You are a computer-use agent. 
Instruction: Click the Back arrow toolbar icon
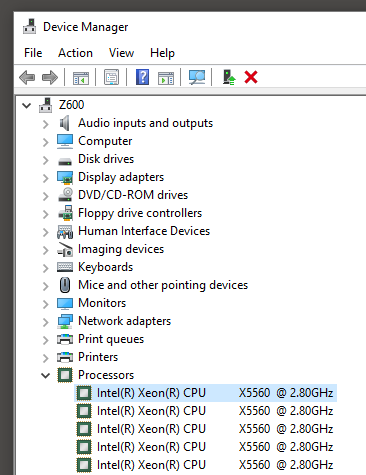(27, 77)
